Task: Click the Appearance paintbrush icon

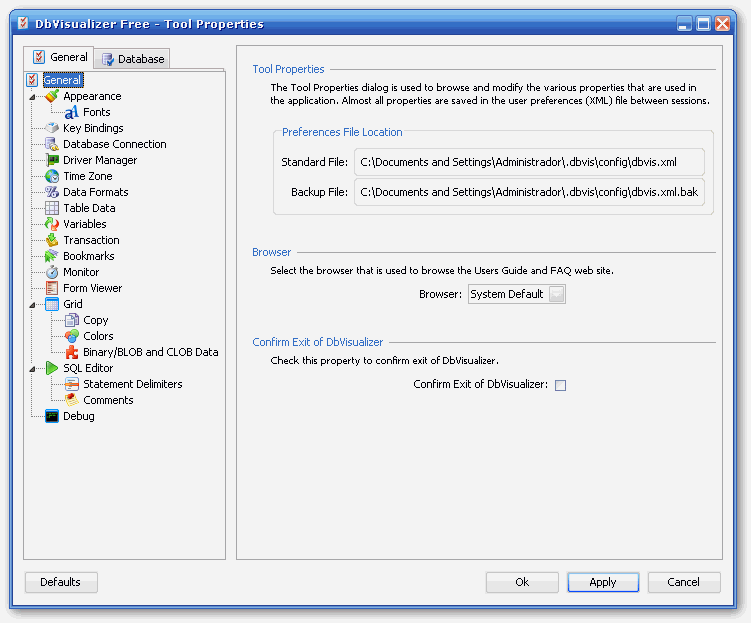Action: [x=52, y=96]
